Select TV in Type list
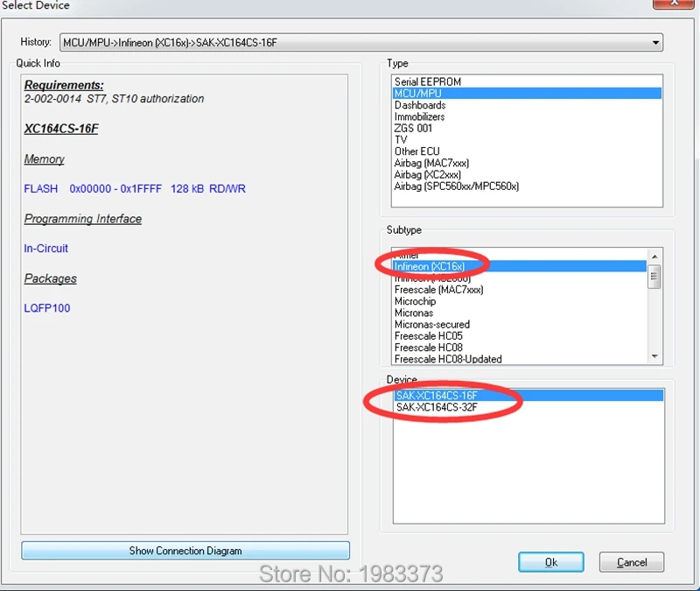700x591 pixels. [x=527, y=140]
